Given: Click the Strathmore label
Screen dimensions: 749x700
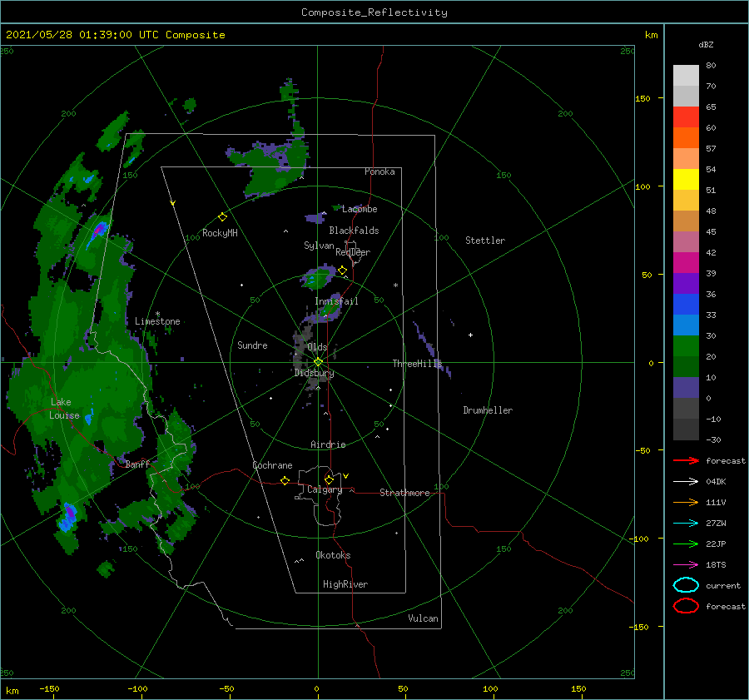Looking at the screenshot, I should [404, 493].
